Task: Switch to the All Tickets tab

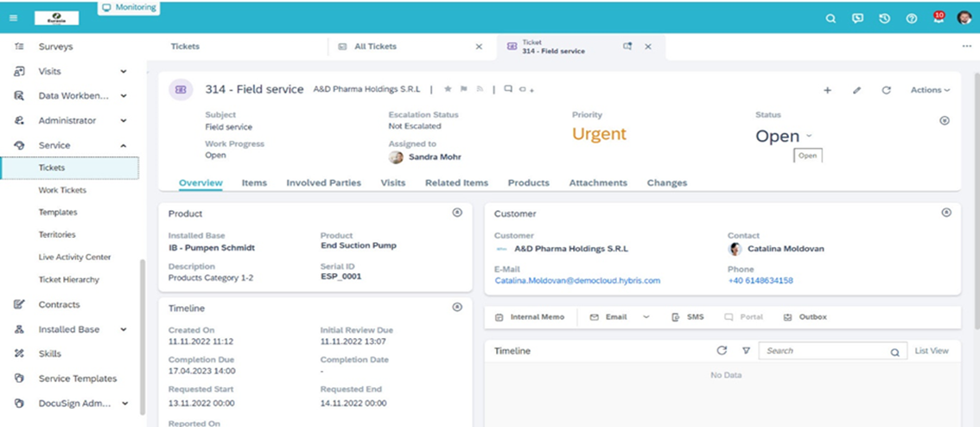Action: (376, 47)
